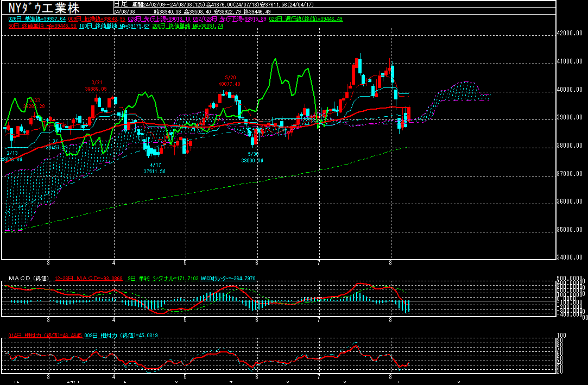588x385 pixels.
Task: Click month 7 on MACD panel axis
Action: 319,320
